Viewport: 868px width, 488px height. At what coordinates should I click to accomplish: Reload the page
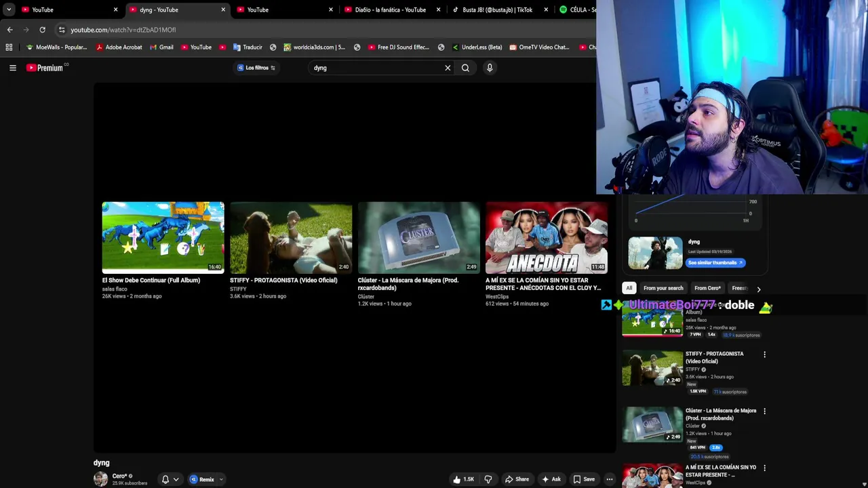click(42, 30)
